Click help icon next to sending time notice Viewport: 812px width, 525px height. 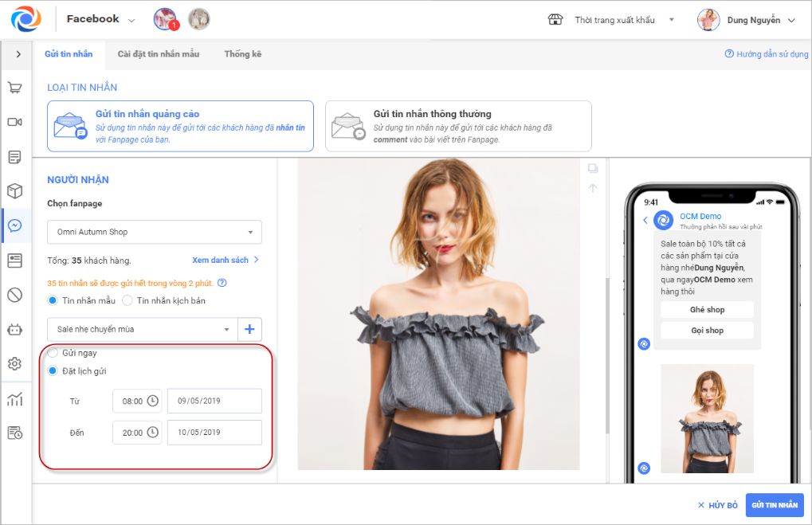(222, 283)
